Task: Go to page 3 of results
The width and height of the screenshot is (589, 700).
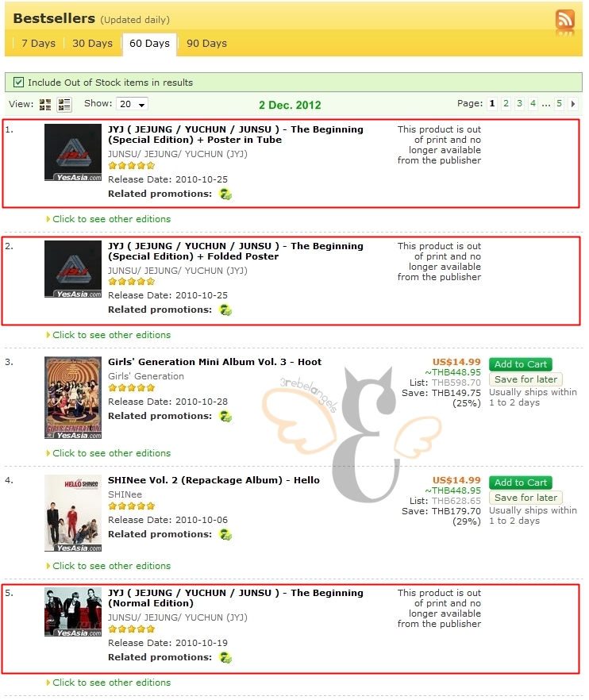Action: pos(519,104)
